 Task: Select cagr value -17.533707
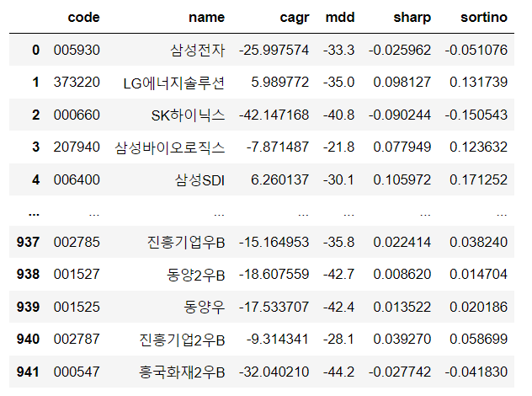point(274,307)
